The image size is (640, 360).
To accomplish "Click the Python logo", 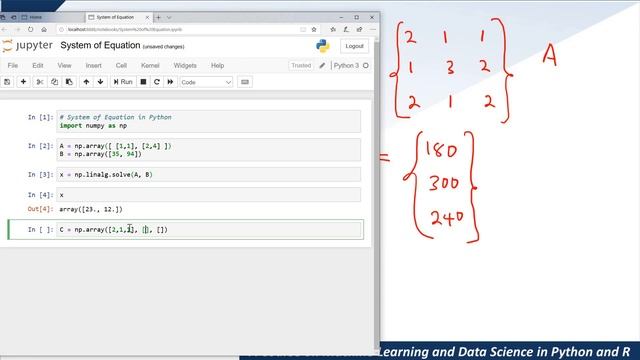I will pos(322,46).
